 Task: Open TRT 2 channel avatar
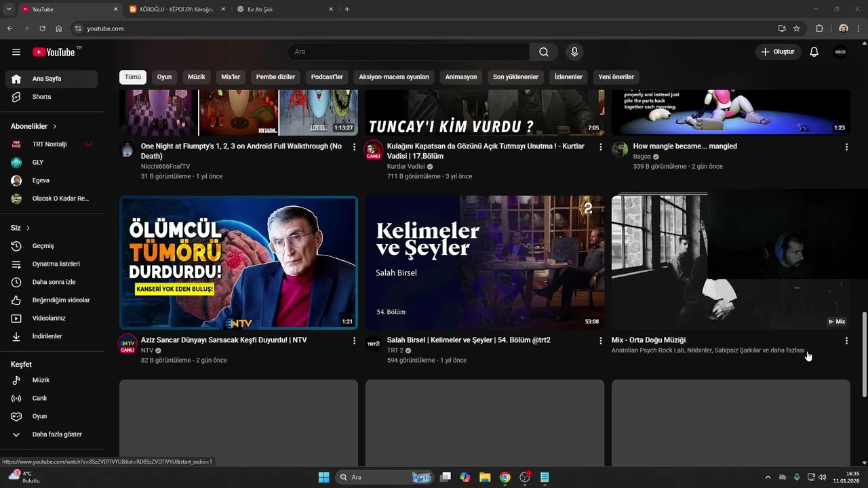(x=374, y=344)
